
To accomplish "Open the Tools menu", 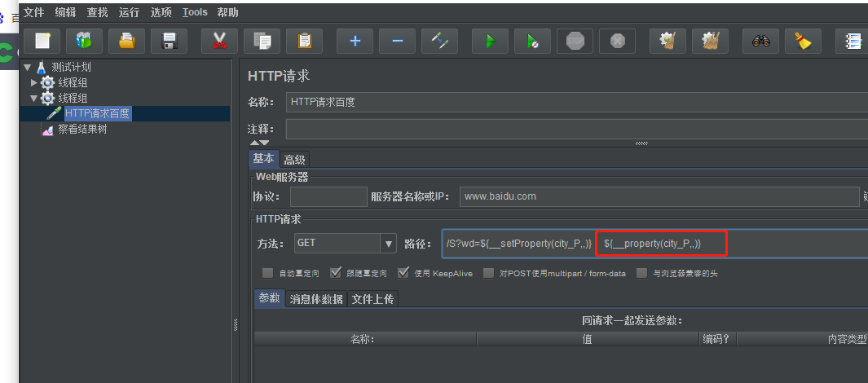I will pyautogui.click(x=195, y=11).
